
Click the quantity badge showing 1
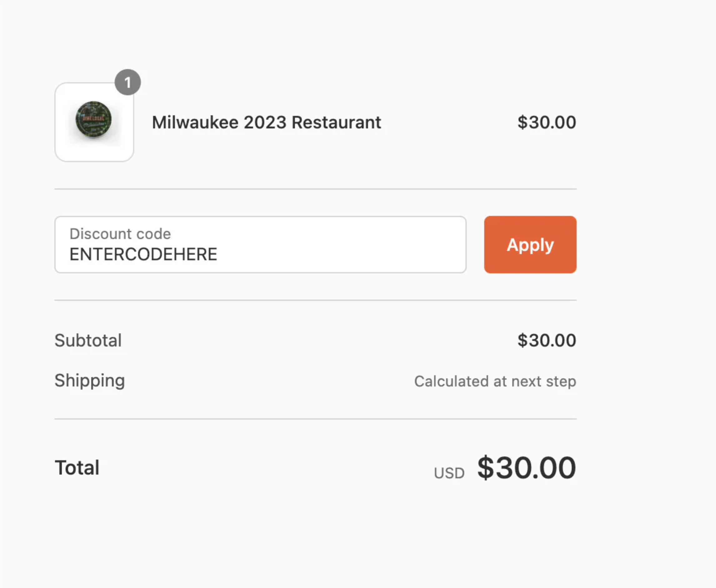click(x=128, y=82)
